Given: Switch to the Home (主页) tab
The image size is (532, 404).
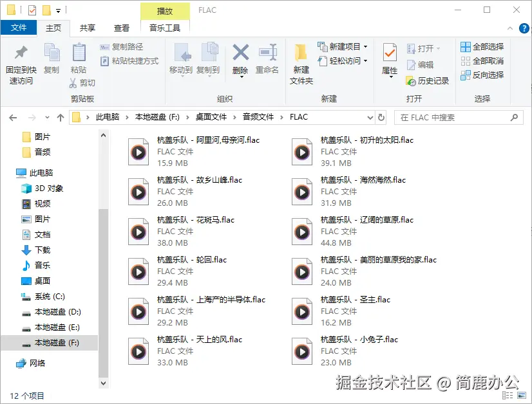Looking at the screenshot, I should (x=53, y=28).
